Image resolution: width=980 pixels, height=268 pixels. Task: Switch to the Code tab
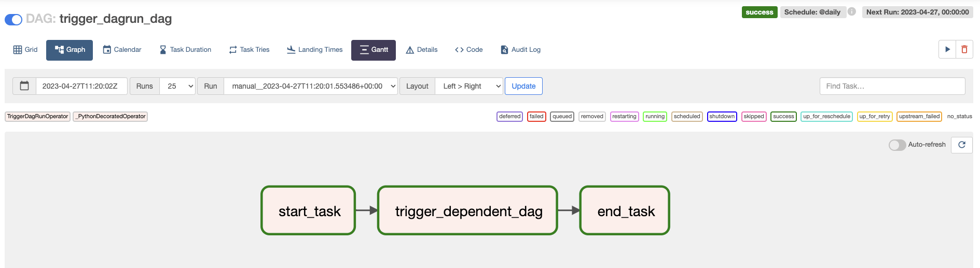point(469,50)
